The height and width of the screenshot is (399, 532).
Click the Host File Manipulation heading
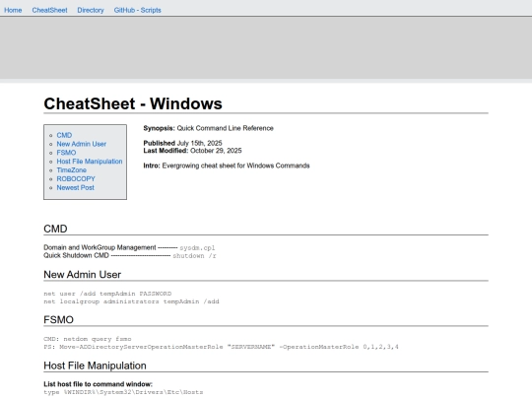click(x=95, y=366)
